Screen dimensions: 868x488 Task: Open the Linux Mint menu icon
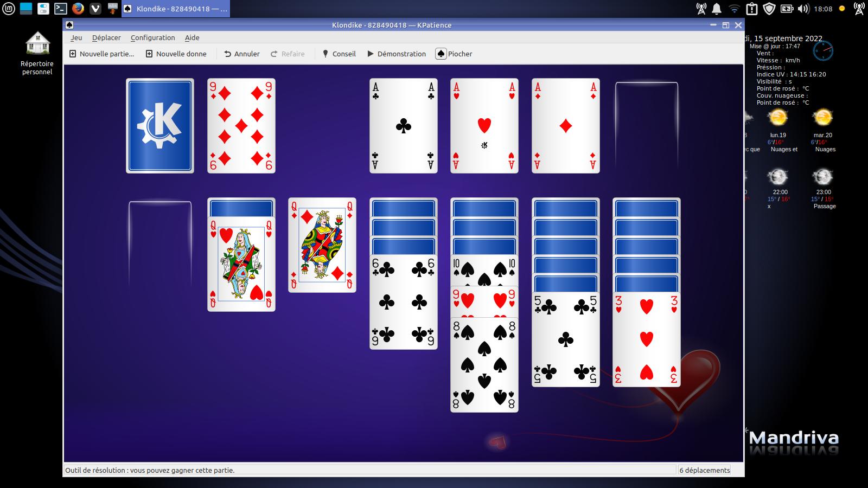coord(8,8)
